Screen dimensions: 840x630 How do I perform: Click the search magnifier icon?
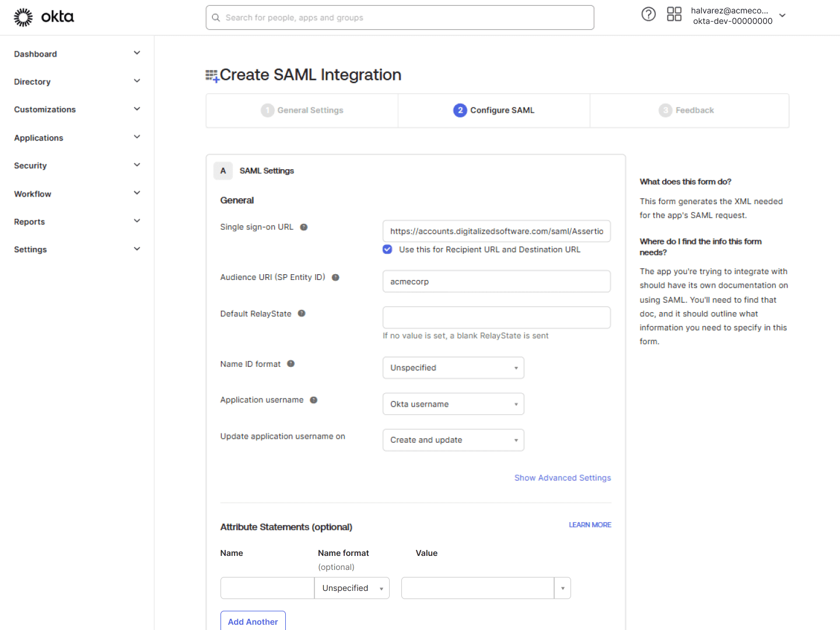[216, 17]
